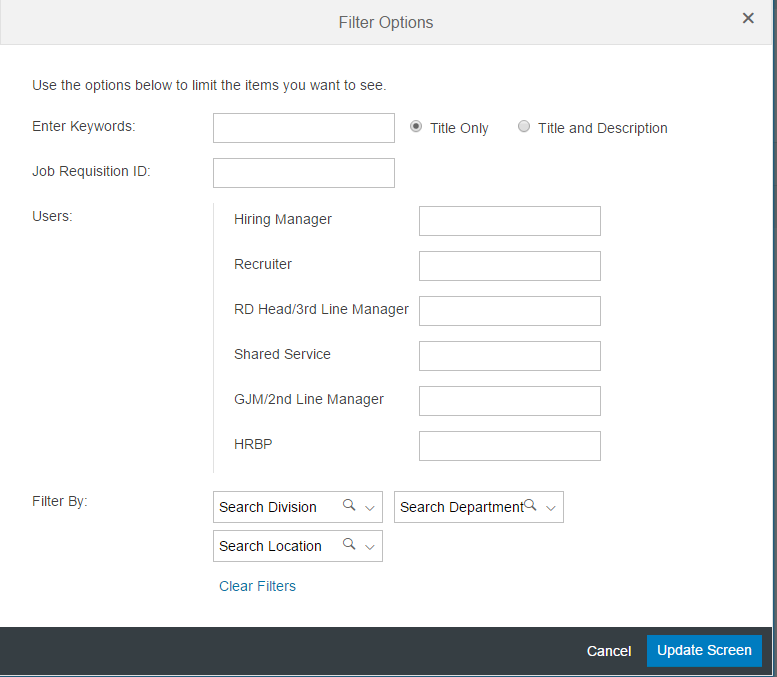Viewport: 777px width, 677px height.
Task: Select the Title Only radio button
Action: click(416, 126)
